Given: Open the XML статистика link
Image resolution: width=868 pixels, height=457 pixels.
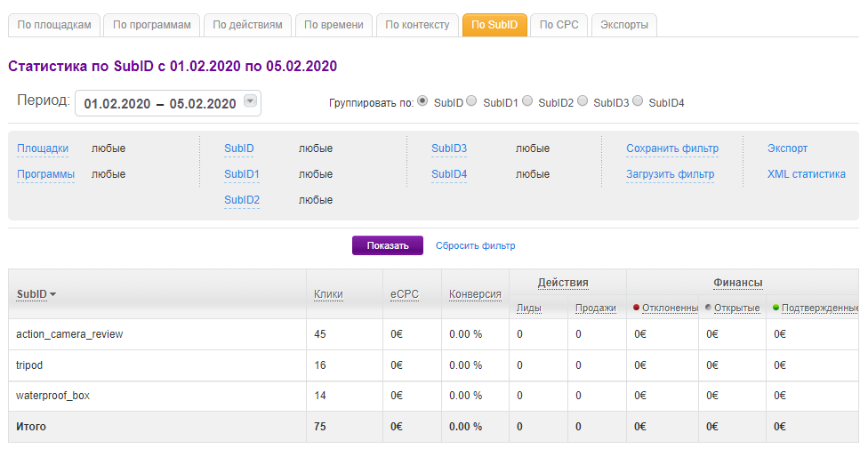Looking at the screenshot, I should [806, 174].
